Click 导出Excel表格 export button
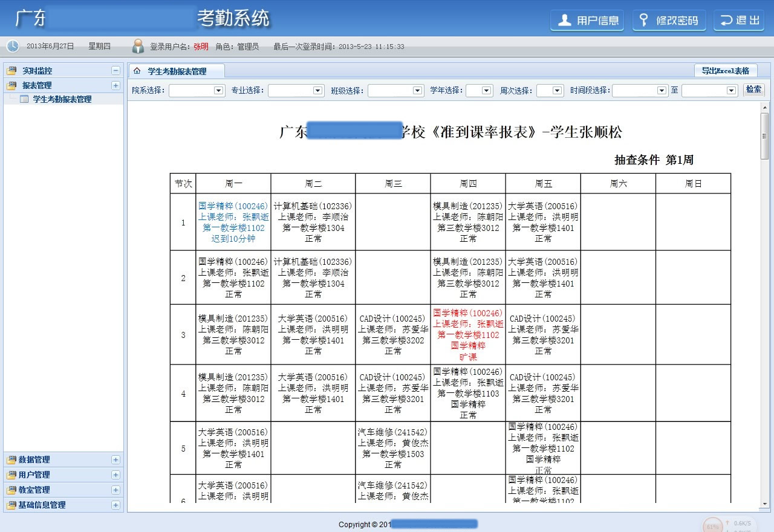The image size is (774, 532). tap(725, 71)
